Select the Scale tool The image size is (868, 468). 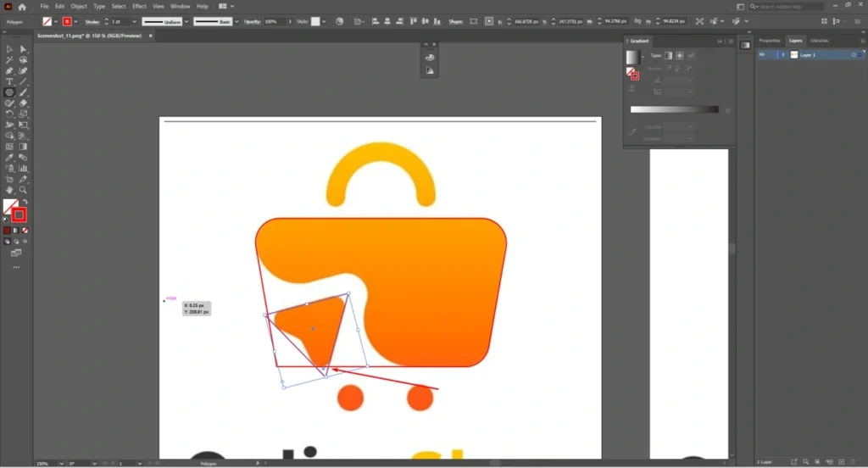23,114
